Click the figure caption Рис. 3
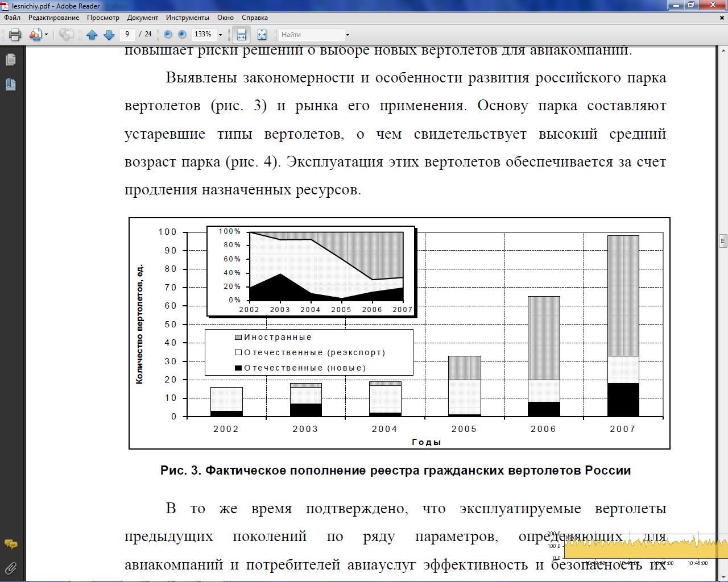 tap(395, 471)
